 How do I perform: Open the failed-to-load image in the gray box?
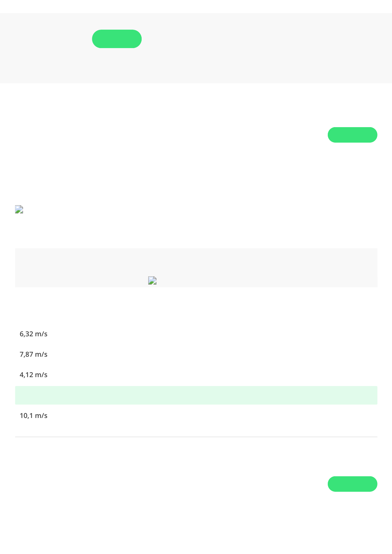tap(152, 280)
